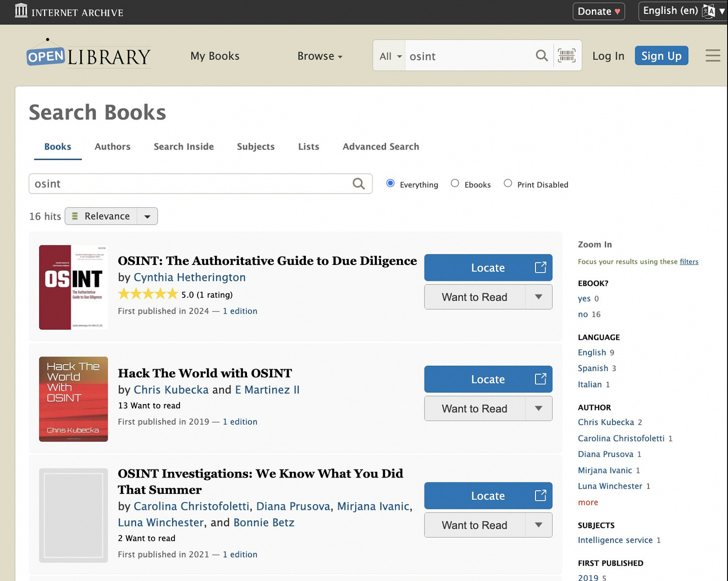Open title OSINT: The Authoritative Guide to Due Diligence
Image resolution: width=728 pixels, height=581 pixels.
click(x=267, y=260)
